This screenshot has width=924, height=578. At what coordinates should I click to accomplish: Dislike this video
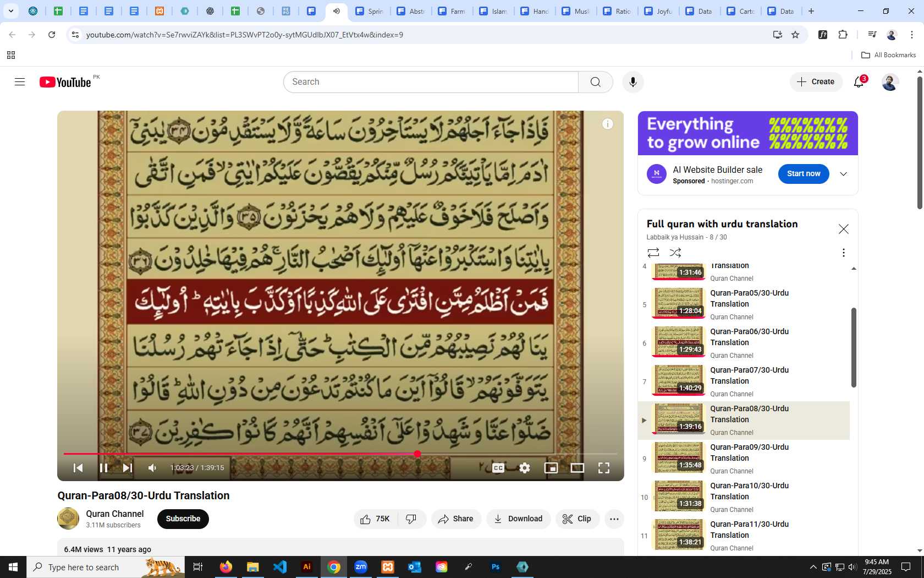[411, 519]
